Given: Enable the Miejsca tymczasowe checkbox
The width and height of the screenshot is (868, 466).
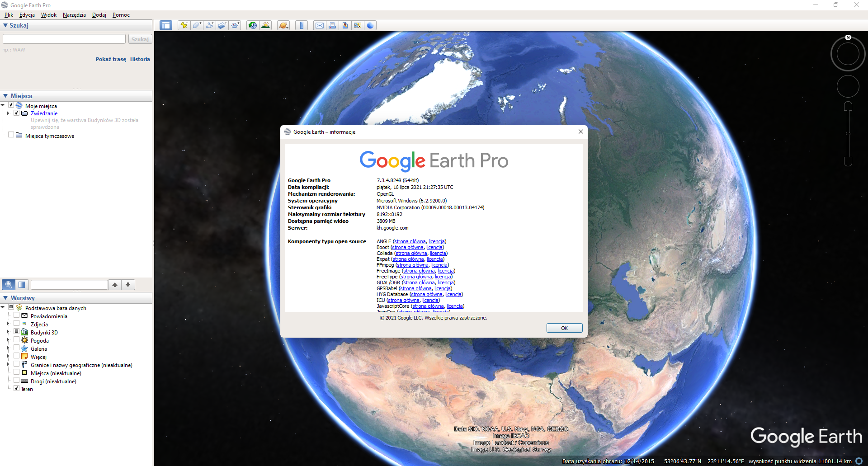Looking at the screenshot, I should (11, 135).
